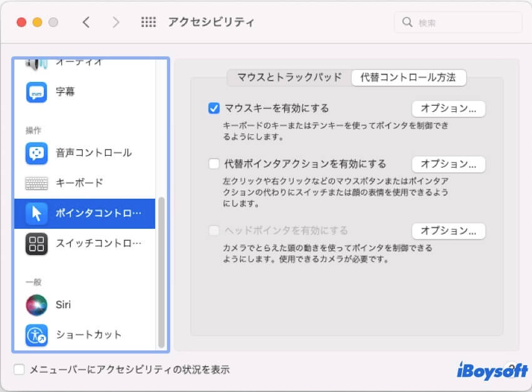Select the 音声コントロール icon in sidebar
This screenshot has height=392, width=532.
(36, 153)
